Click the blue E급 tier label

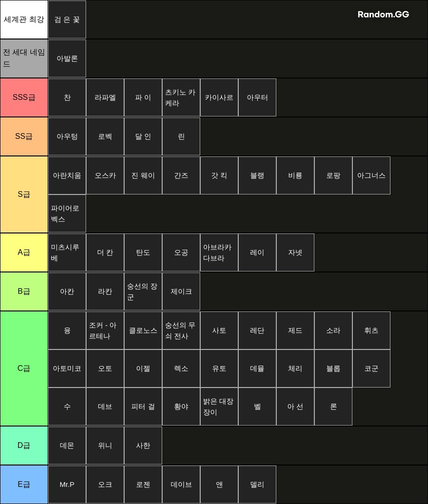coord(24,485)
